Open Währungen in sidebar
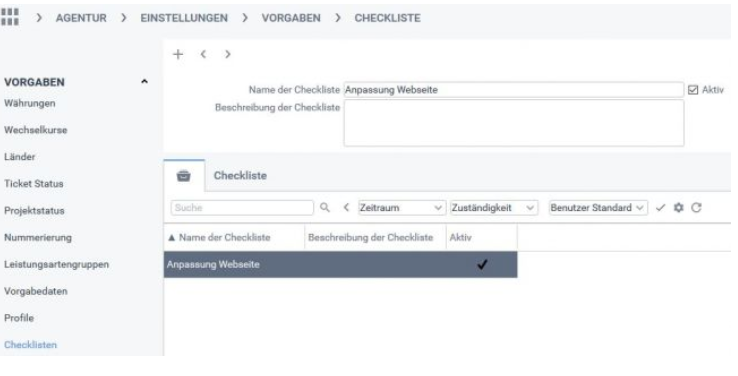 pos(30,103)
